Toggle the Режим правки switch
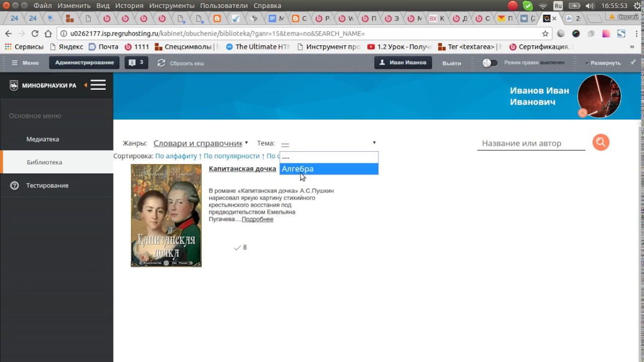Screen dimensions: 644x362 point(490,63)
